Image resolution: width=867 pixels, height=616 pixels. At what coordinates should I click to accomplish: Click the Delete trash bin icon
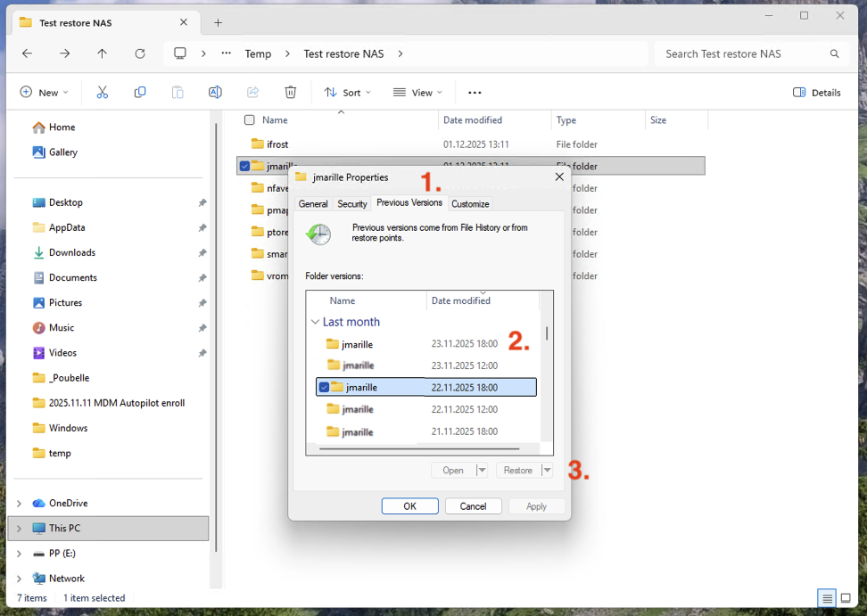pos(290,92)
